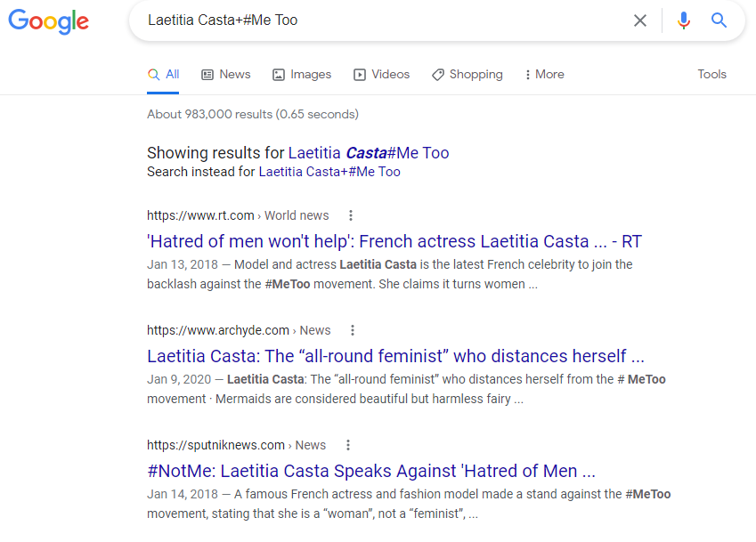The width and height of the screenshot is (756, 542).
Task: Open options menu for rt.com result
Action: (x=351, y=215)
